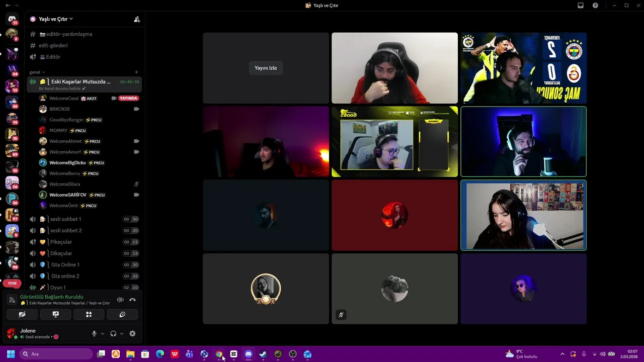The image size is (644, 362).
Task: Focus the Fenerbahçe match result video tile
Action: pyautogui.click(x=524, y=68)
